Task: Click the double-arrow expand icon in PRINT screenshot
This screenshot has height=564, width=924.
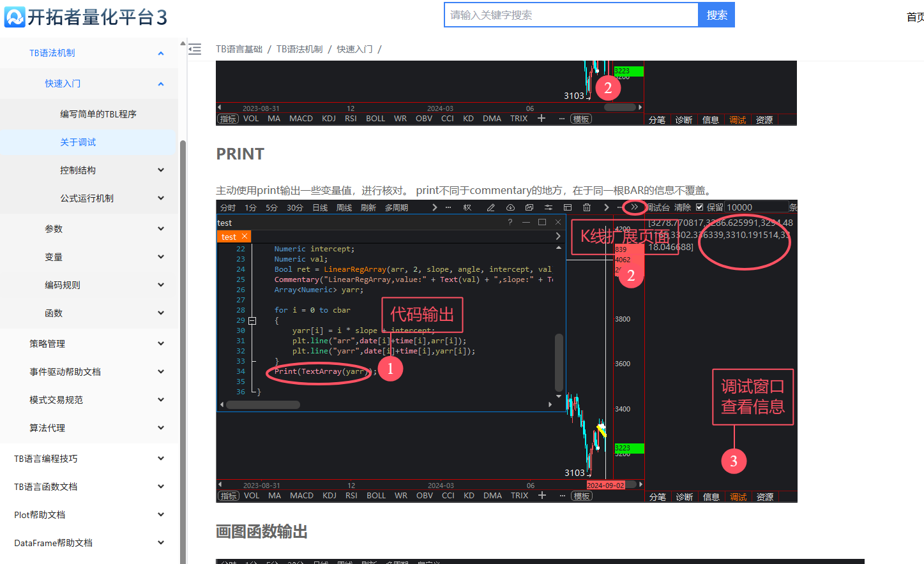Action: [x=634, y=207]
